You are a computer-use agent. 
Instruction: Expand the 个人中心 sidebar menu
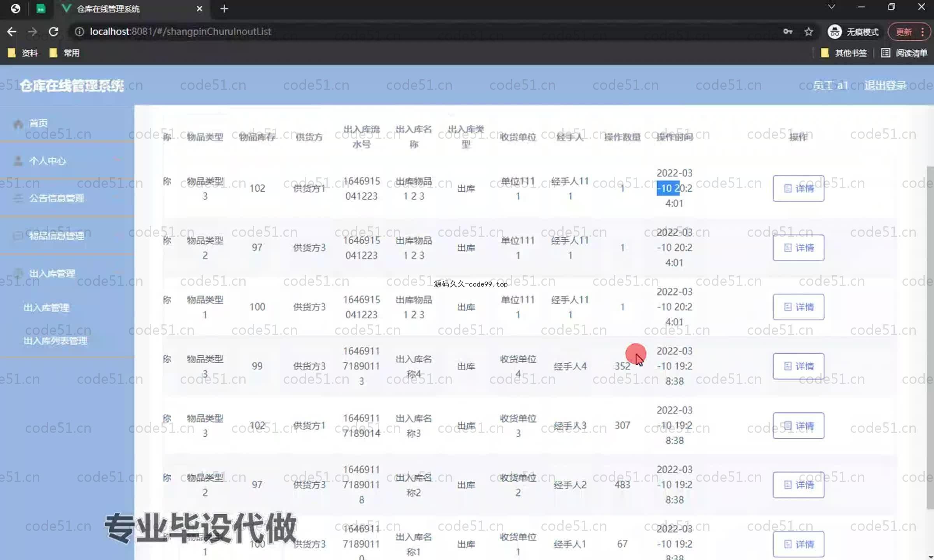click(x=47, y=161)
